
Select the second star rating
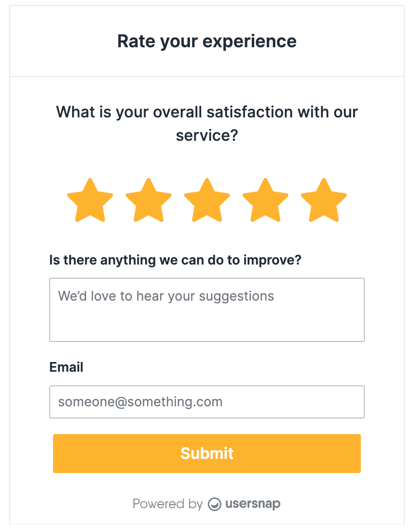[148, 200]
